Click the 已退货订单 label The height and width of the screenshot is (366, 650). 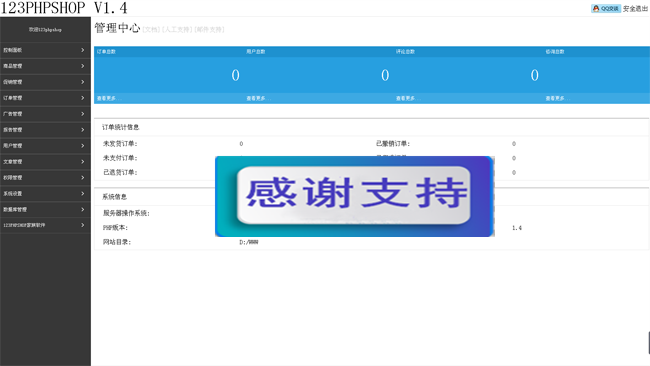tap(120, 172)
